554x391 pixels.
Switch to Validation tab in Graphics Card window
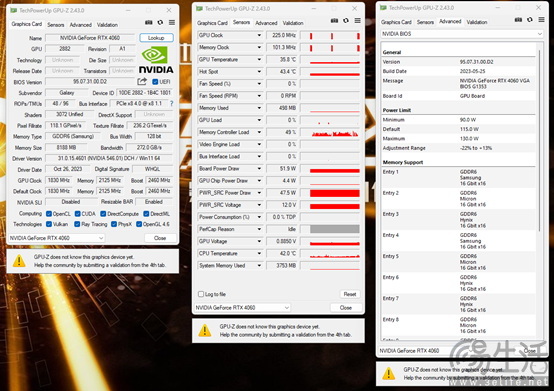click(x=107, y=25)
